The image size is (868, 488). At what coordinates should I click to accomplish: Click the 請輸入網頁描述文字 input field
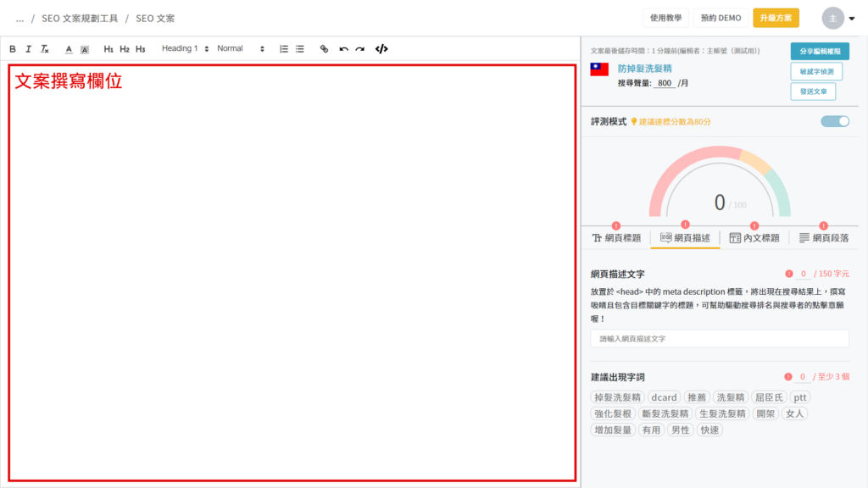pyautogui.click(x=719, y=338)
